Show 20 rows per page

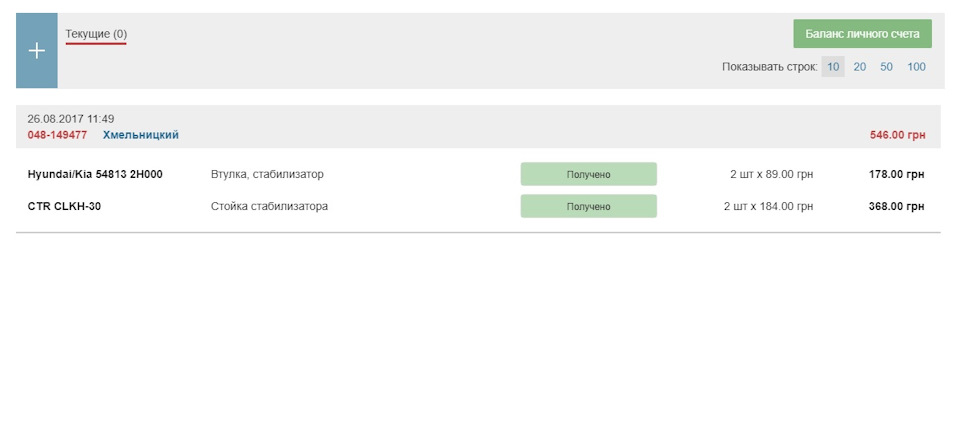[860, 67]
